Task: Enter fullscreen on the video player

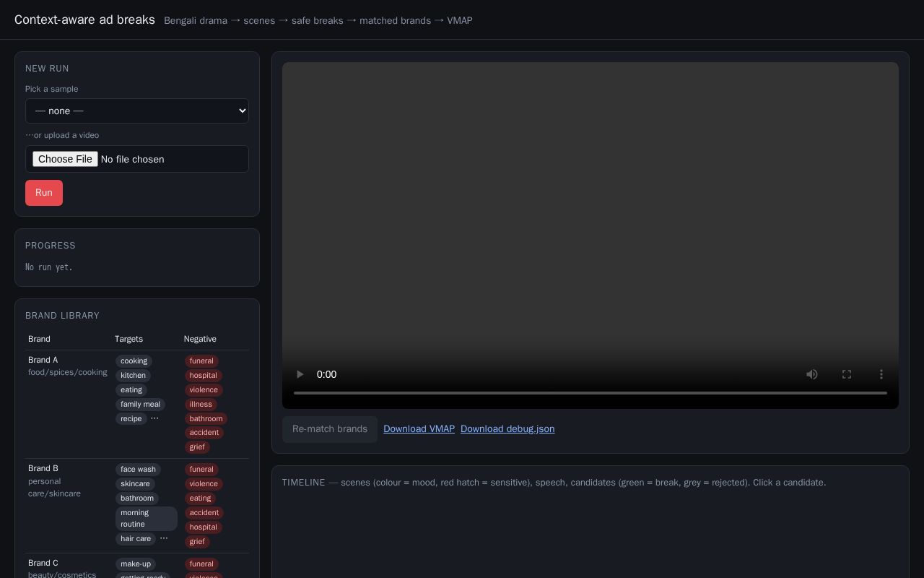Action: (847, 374)
